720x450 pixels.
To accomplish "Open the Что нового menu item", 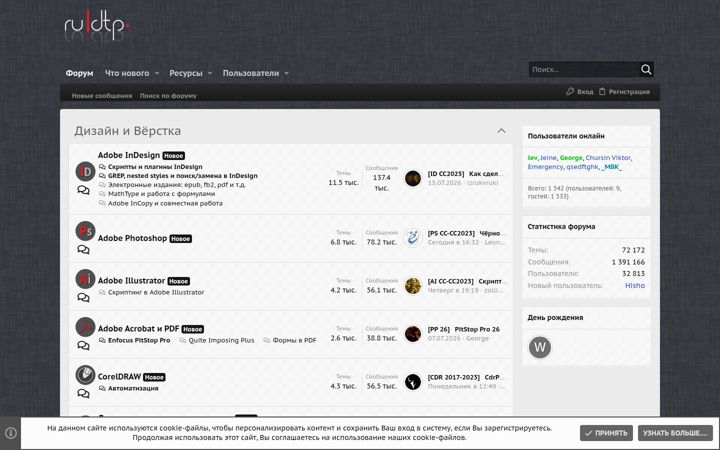I will [127, 73].
